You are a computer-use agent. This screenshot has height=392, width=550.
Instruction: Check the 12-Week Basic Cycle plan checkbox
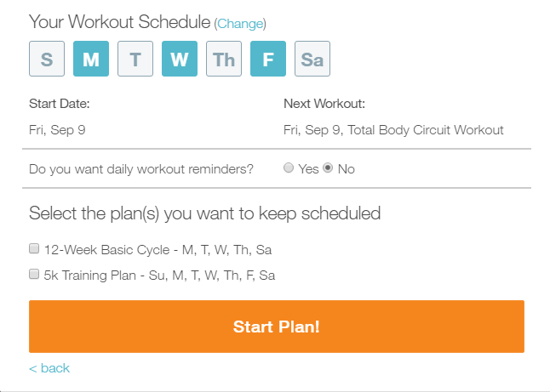(34, 249)
